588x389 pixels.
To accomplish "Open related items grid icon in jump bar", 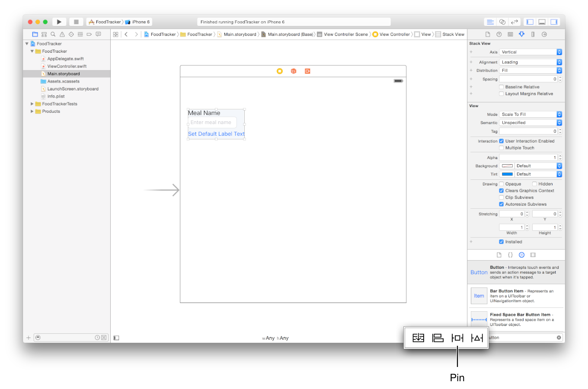I will 116,34.
